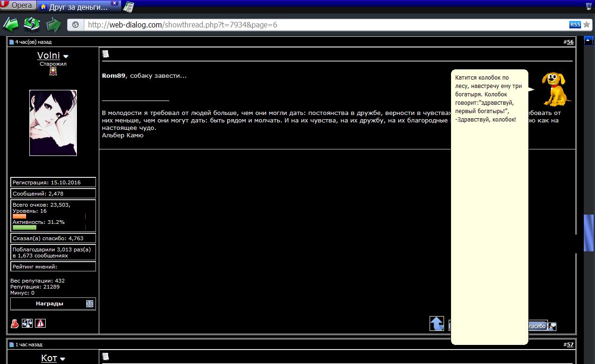This screenshot has width=595, height=364.
Task: Report post using the warning triangle icon
Action: [x=41, y=323]
